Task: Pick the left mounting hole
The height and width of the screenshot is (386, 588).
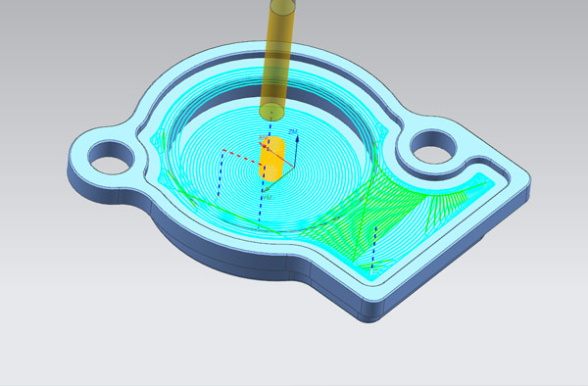Action: click(x=112, y=157)
